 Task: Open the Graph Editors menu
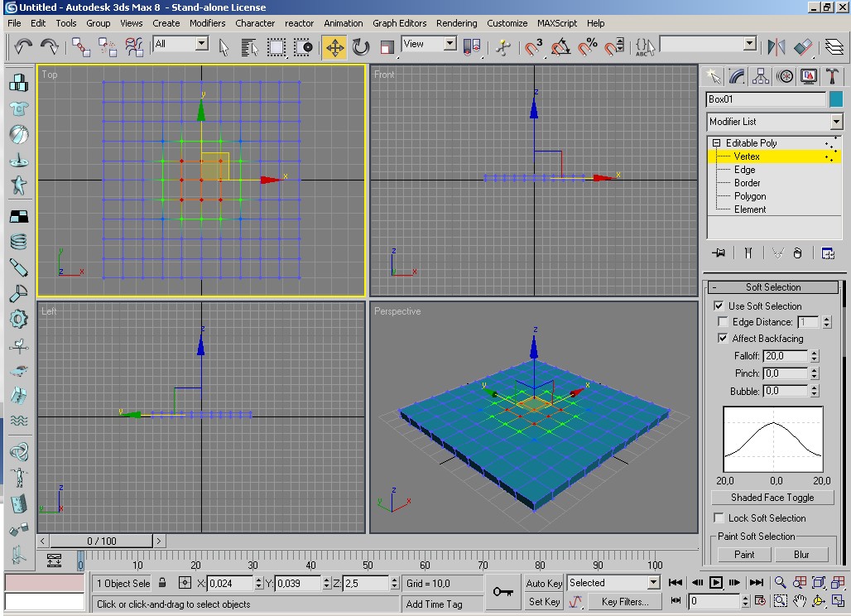pyautogui.click(x=400, y=23)
